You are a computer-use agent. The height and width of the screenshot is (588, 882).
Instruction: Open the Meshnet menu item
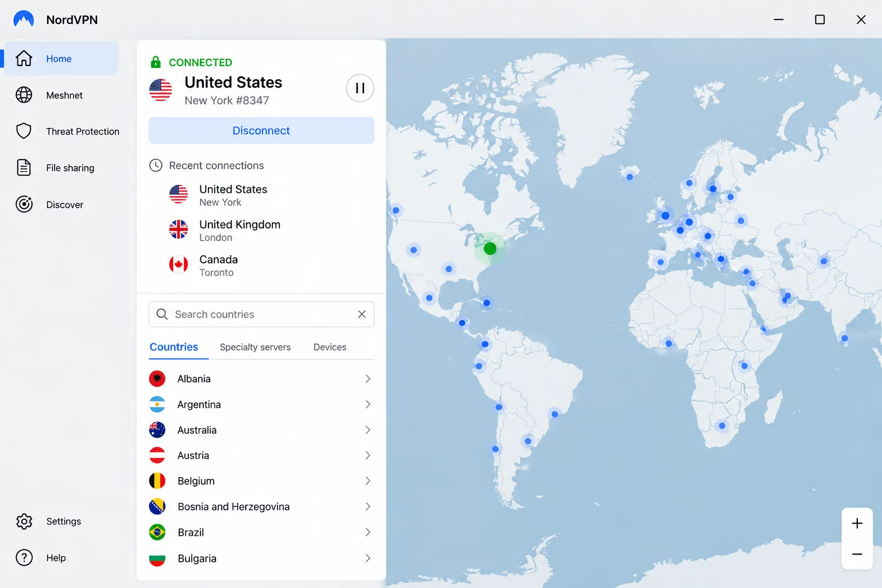(x=61, y=95)
